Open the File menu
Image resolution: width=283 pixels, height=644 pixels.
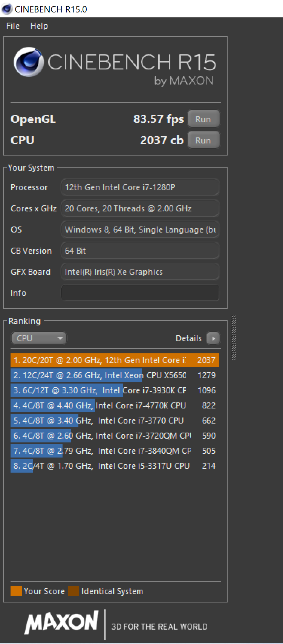13,26
